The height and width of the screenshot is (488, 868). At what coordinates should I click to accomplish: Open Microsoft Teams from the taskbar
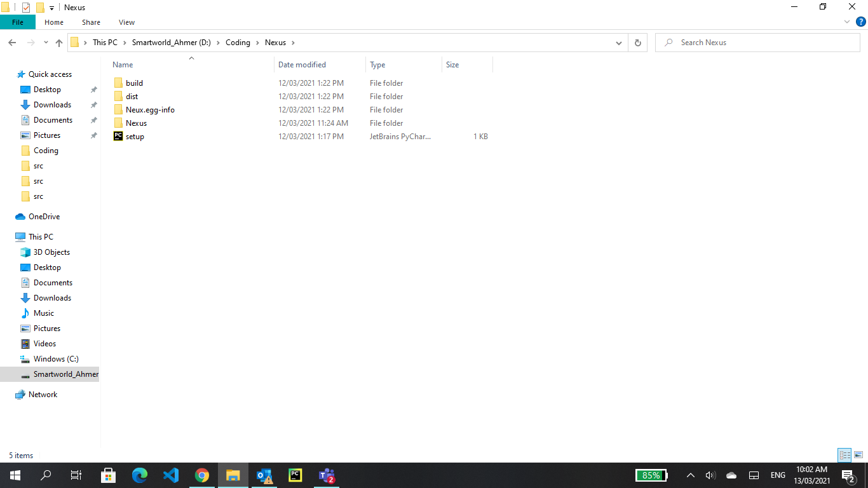[x=326, y=475]
